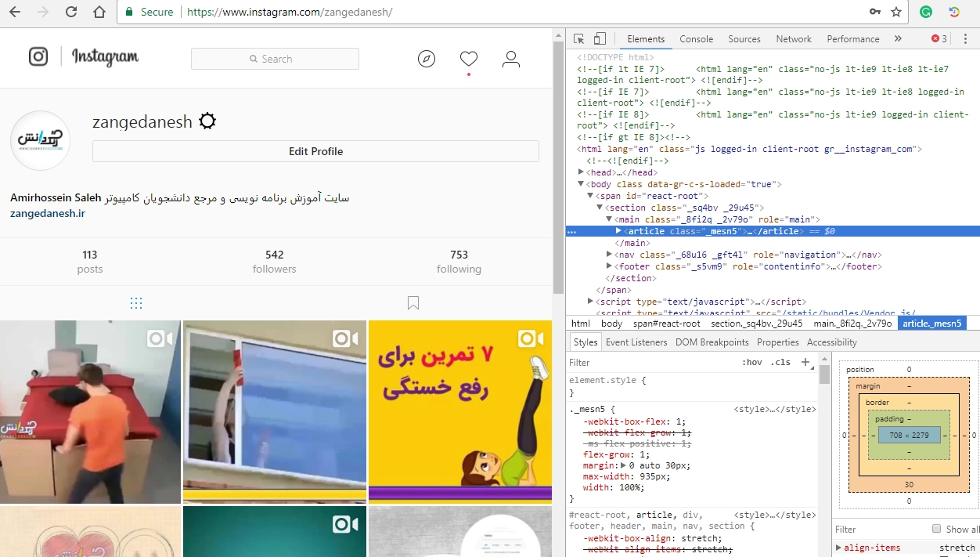The height and width of the screenshot is (557, 980).
Task: Expand the article _mesn5 node
Action: [618, 231]
